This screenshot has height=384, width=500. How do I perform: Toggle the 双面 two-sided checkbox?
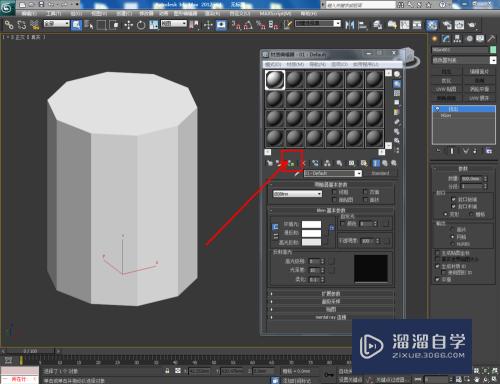(365, 192)
